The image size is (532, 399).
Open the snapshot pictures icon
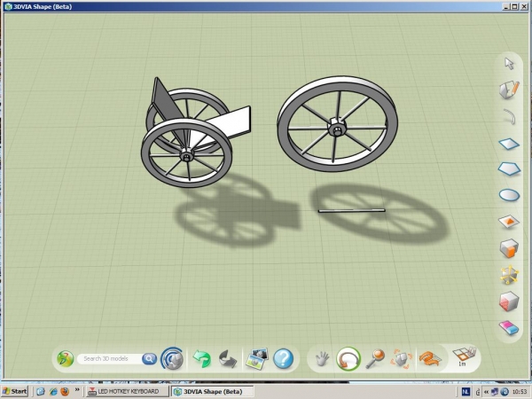click(257, 358)
